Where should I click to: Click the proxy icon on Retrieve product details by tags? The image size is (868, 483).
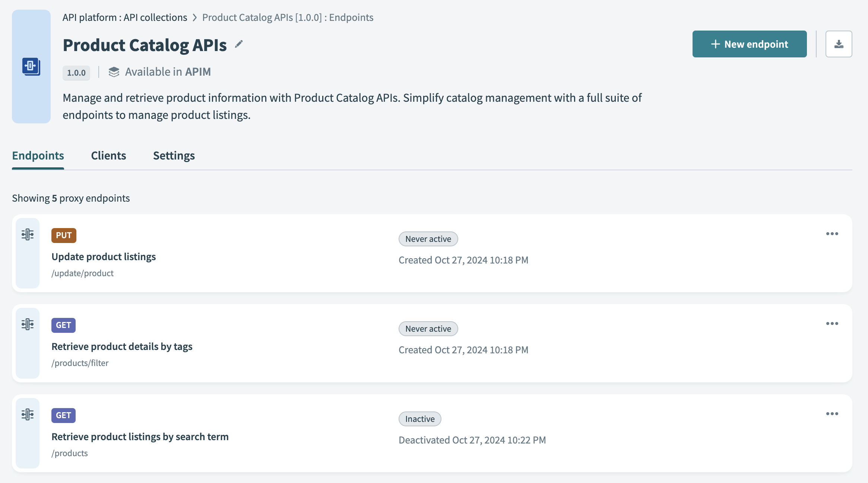coord(28,324)
